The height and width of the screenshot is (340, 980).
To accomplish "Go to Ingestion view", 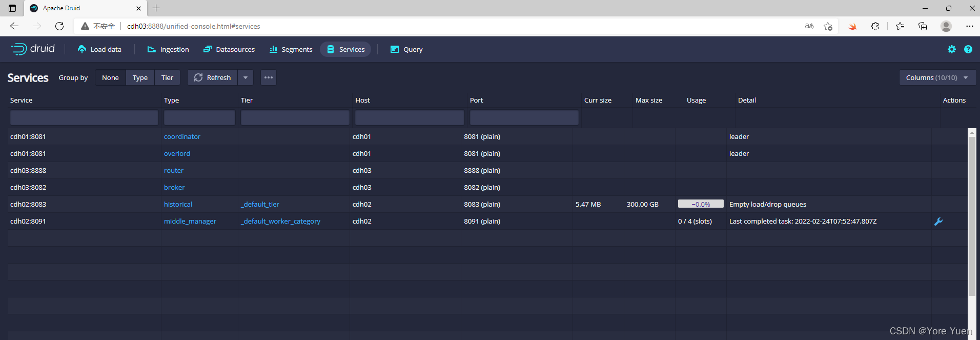I will 168,49.
